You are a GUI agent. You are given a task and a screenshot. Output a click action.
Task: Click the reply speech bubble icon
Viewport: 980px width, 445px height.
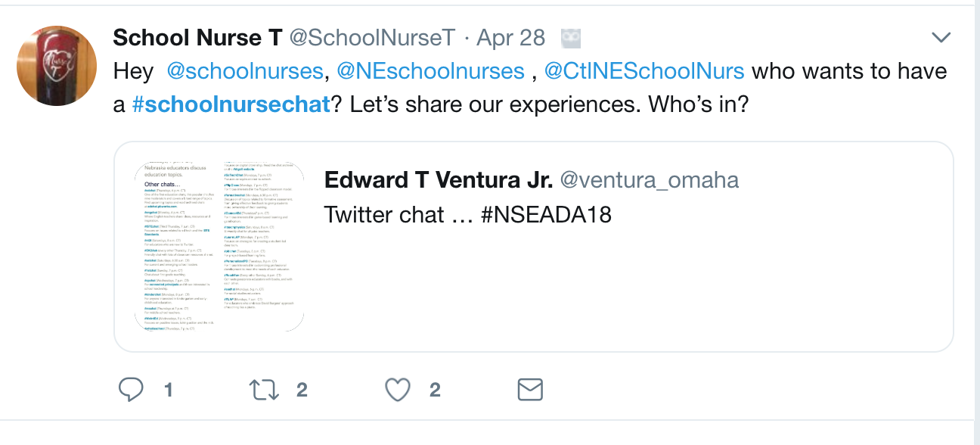coord(132,390)
